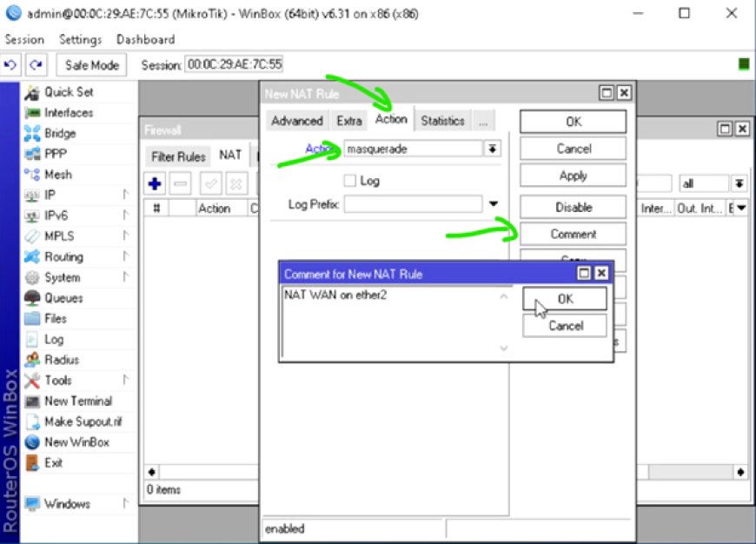Open the Log viewer from sidebar
The image size is (756, 544).
[54, 340]
